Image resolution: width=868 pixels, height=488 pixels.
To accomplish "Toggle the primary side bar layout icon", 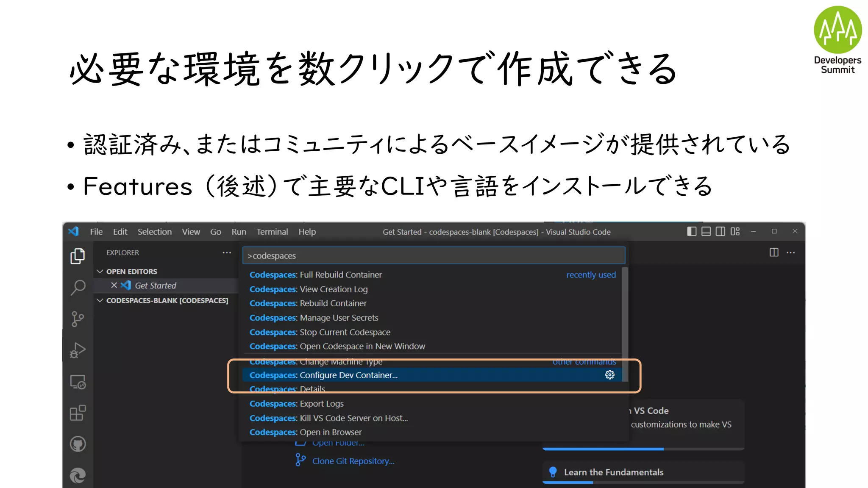I will point(692,231).
